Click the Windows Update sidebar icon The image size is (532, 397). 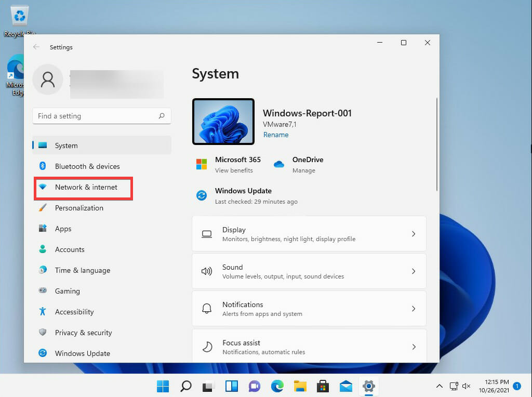tap(43, 353)
